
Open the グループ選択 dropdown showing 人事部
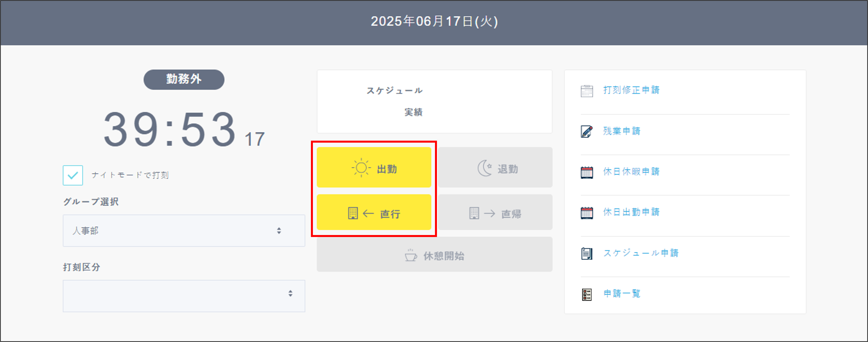(184, 230)
